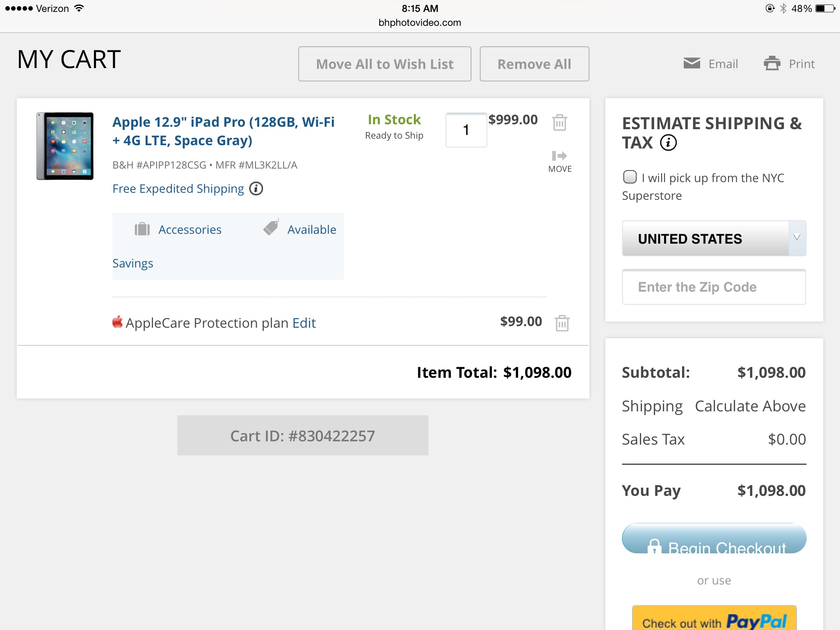
Task: Click the Ready to Ship text
Action: click(x=394, y=136)
